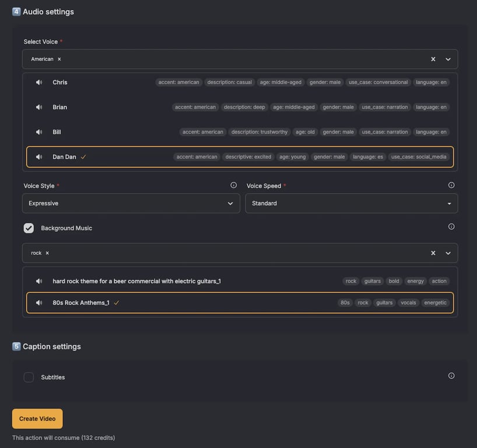477x448 pixels.
Task: Preview the Chris voice speaker icon
Action: click(39, 82)
